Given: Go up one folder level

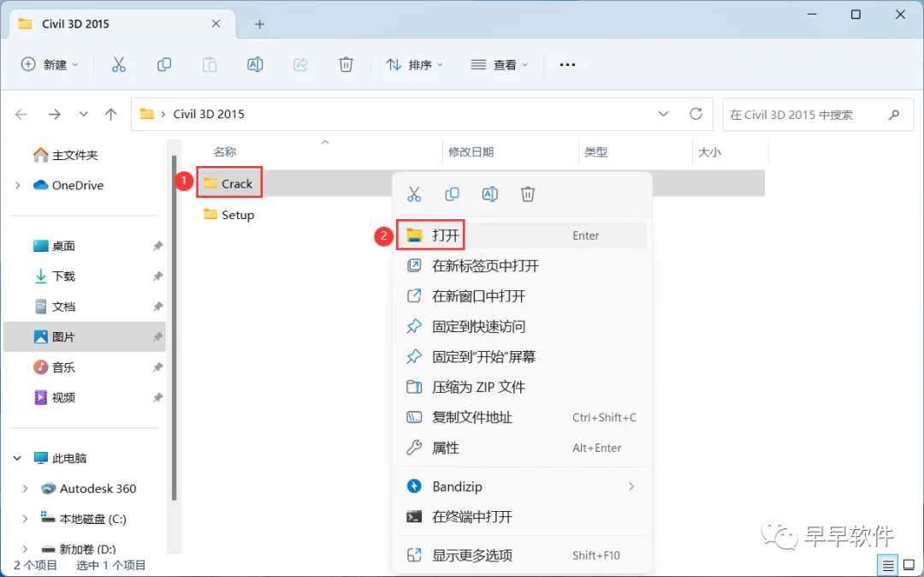Looking at the screenshot, I should point(110,115).
